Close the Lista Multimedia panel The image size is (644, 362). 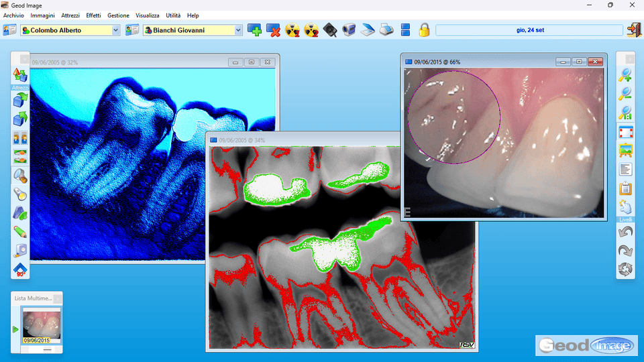pos(58,298)
